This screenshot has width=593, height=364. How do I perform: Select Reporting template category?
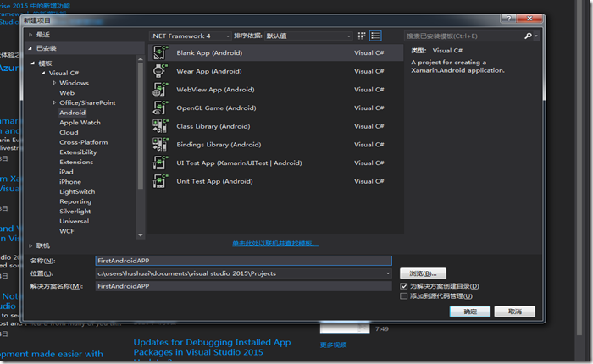click(x=75, y=201)
